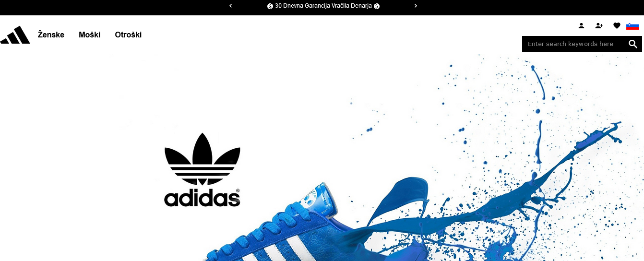Click the 30 Dnevna Garancija Vračila Denarja text
644x261 pixels.
click(x=323, y=6)
